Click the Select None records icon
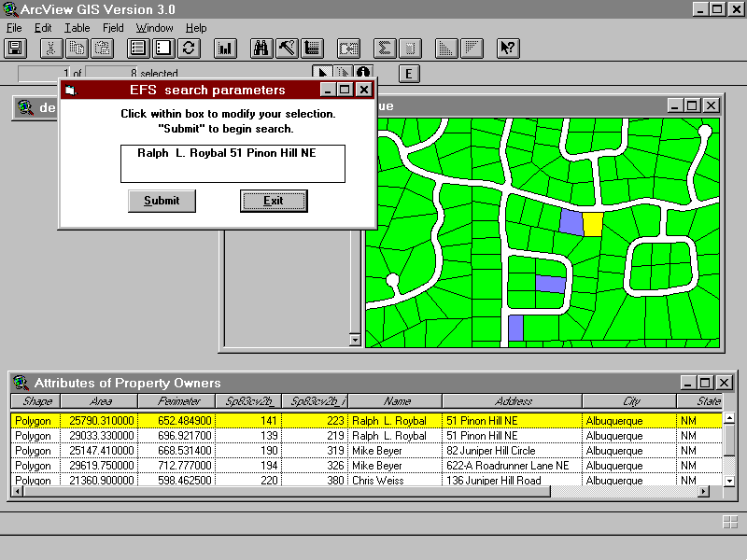Viewport: 747px width, 560px height. click(x=163, y=49)
